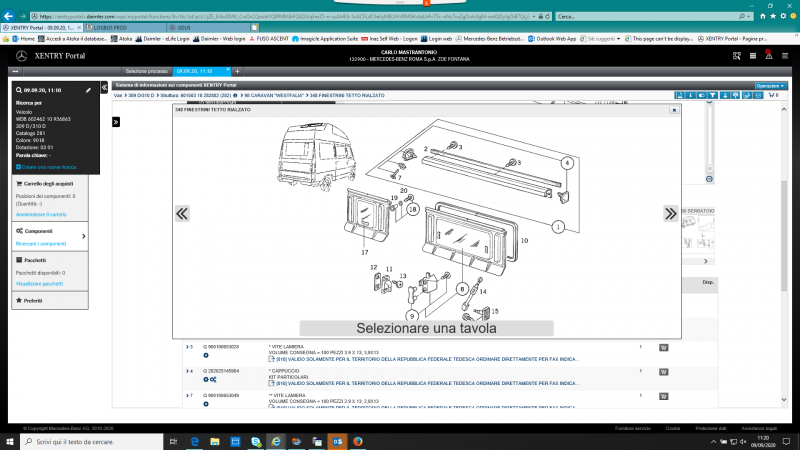
Task: Select callout 1 on the diagram
Action: click(558, 227)
